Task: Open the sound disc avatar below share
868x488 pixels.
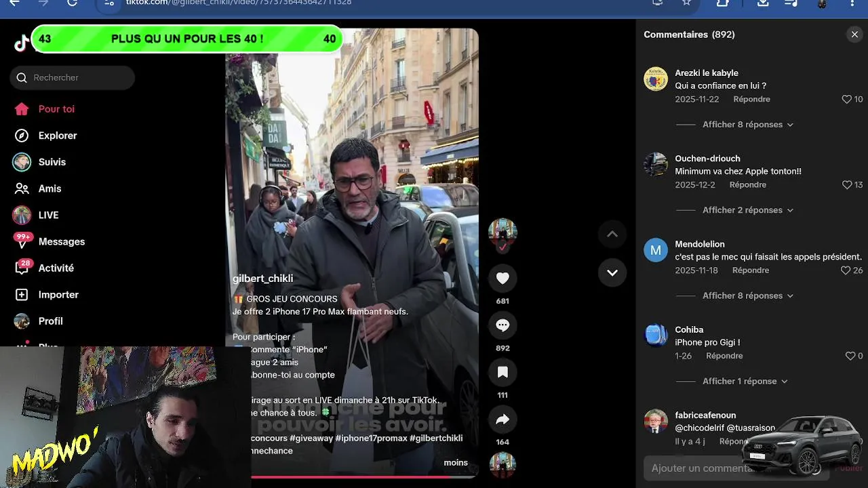Action: tap(502, 466)
